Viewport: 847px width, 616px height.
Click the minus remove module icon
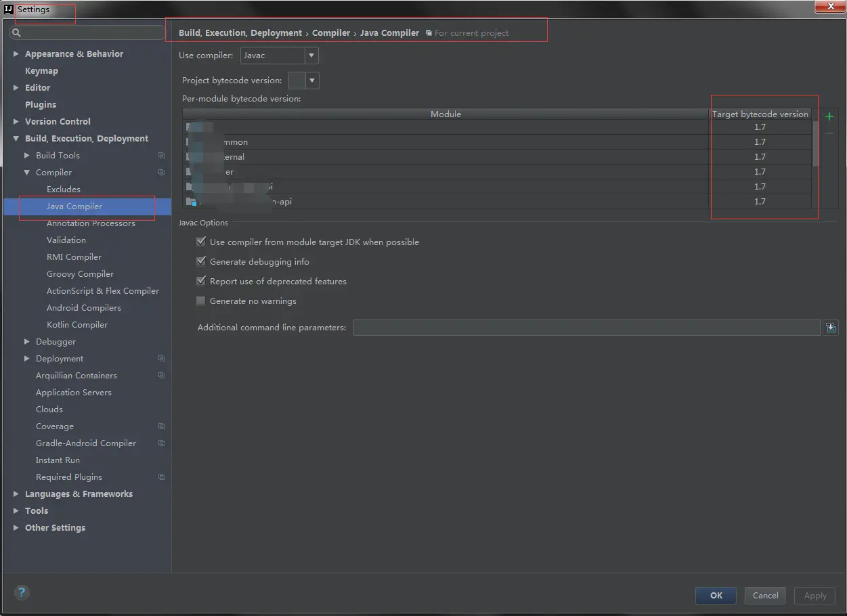click(x=829, y=133)
